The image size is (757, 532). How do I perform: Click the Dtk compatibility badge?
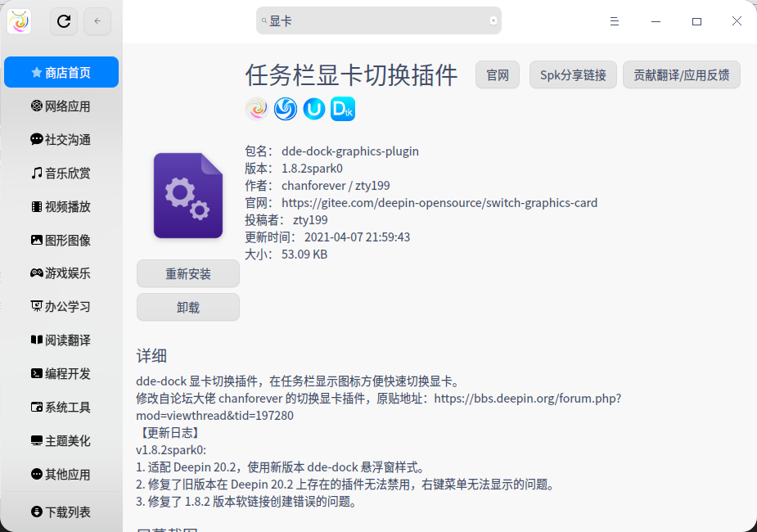coord(343,109)
